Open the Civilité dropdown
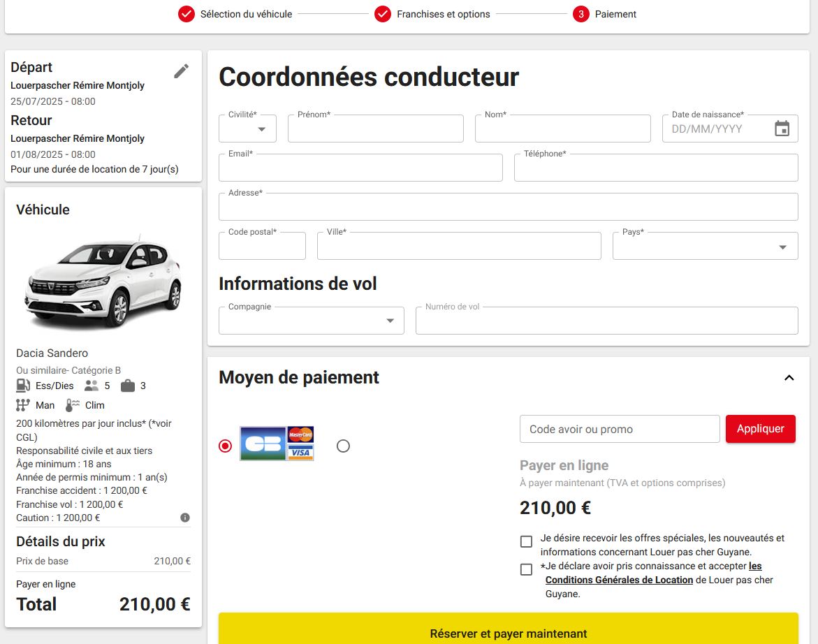This screenshot has height=644, width=818. click(x=247, y=128)
